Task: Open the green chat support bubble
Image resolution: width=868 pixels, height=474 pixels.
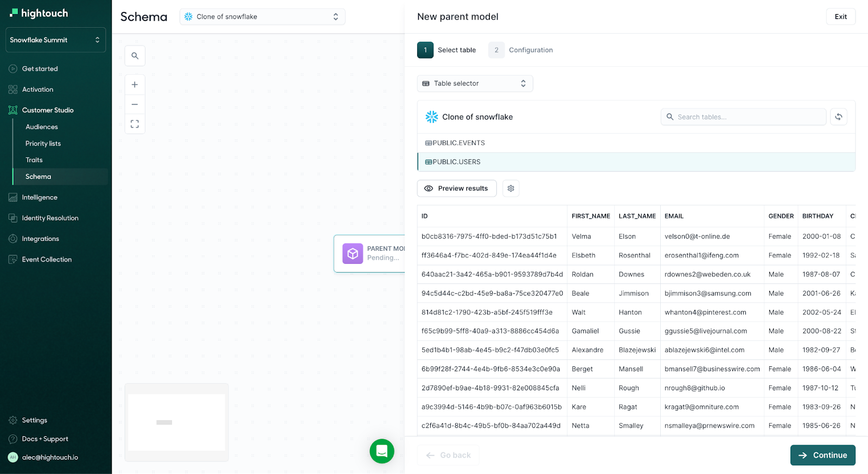Action: pyautogui.click(x=382, y=451)
